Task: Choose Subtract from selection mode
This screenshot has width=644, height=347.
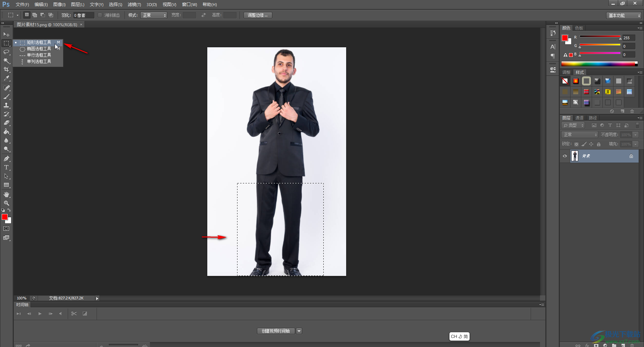Action: (43, 15)
